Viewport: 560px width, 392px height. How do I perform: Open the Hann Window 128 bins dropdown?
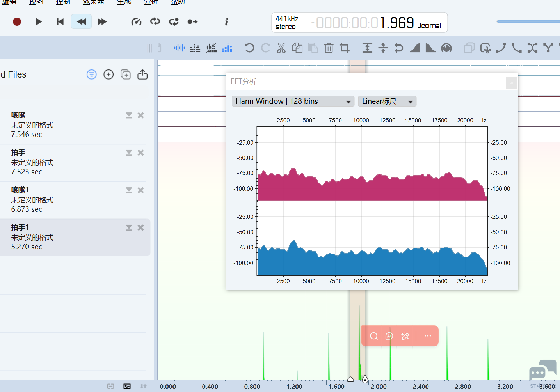click(x=293, y=101)
